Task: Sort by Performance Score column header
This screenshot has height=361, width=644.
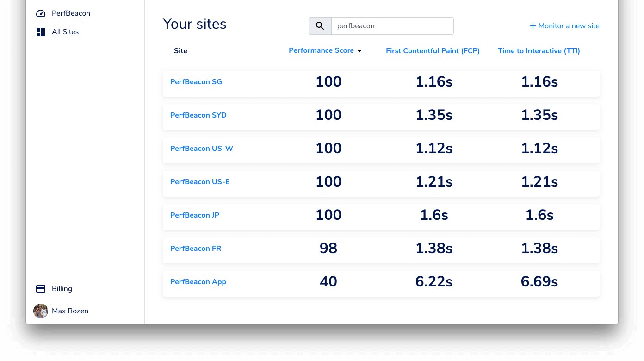Action: click(321, 50)
